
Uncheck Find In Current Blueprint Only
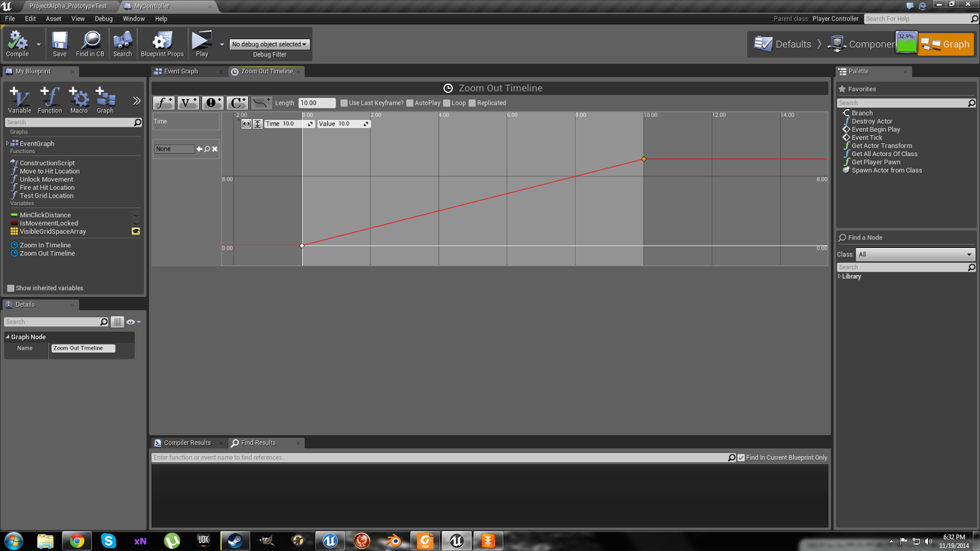click(741, 457)
